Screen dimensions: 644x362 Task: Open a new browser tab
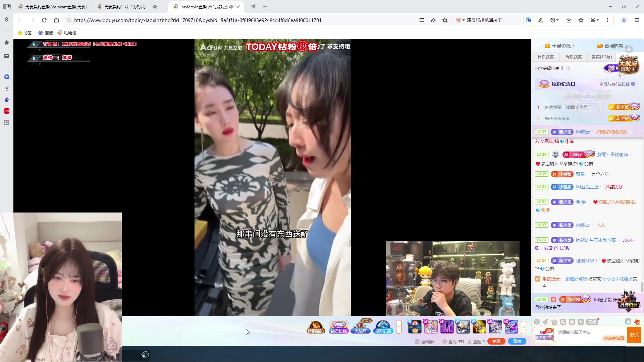(x=265, y=7)
